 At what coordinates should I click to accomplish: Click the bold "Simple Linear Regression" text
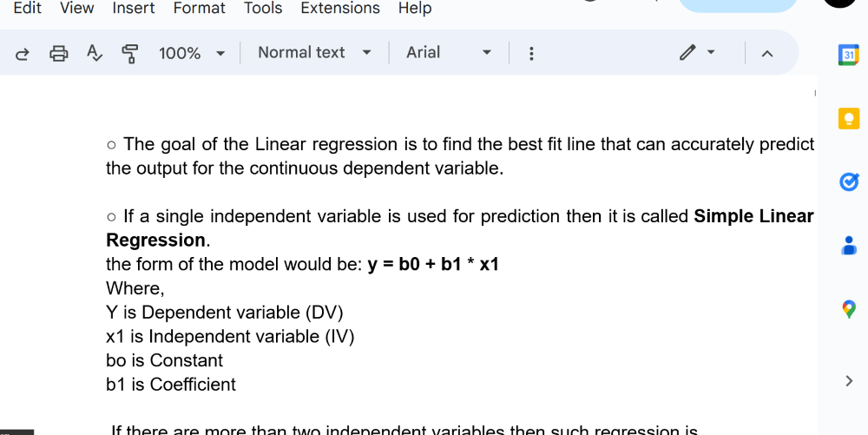753,216
